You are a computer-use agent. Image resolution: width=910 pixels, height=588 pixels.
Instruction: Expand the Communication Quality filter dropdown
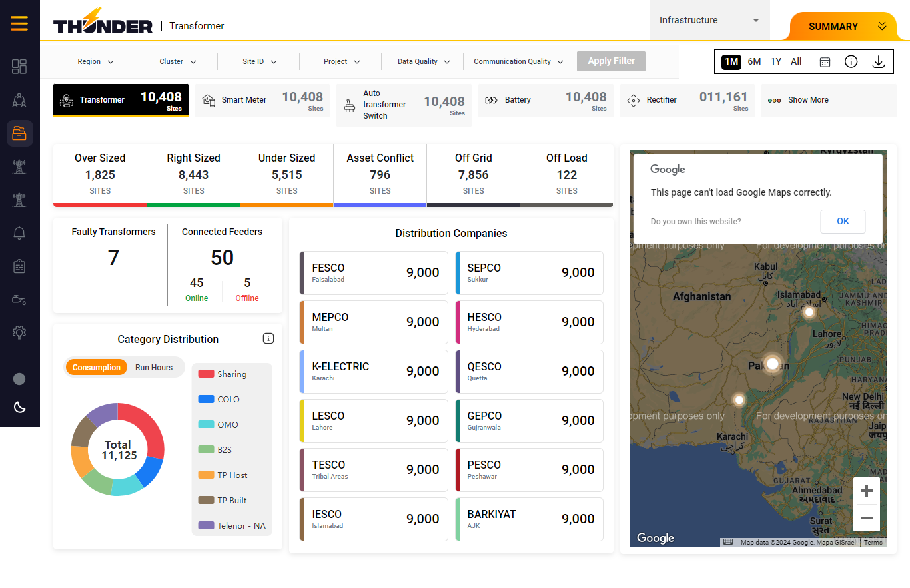point(519,61)
